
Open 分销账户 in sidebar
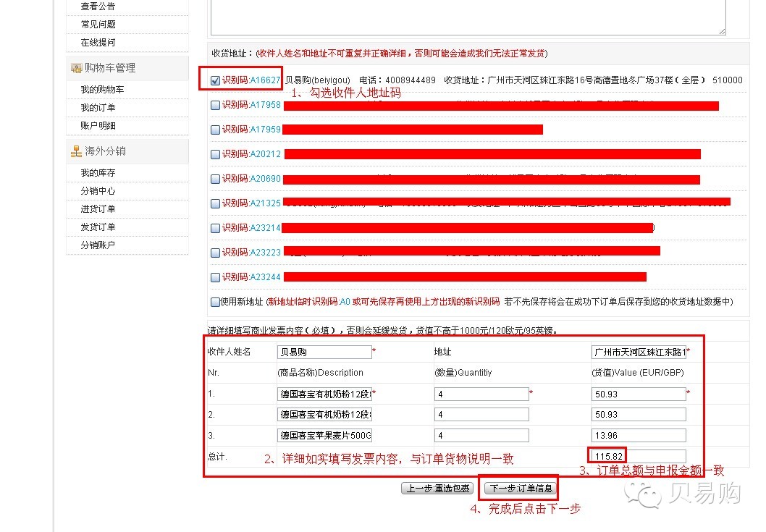coord(98,245)
